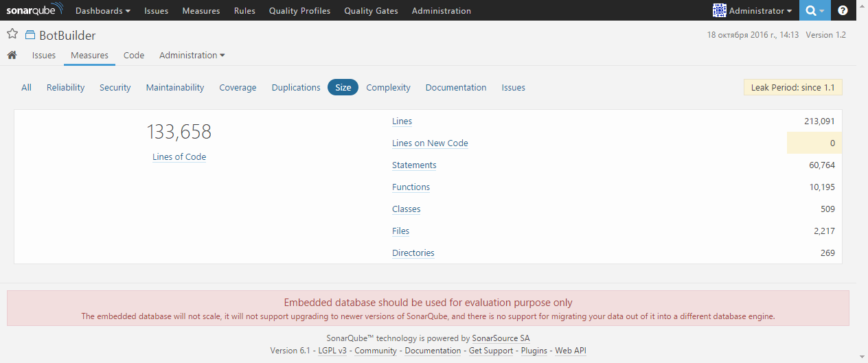Open the LGPL v3 license link
This screenshot has width=868, height=363.
332,351
